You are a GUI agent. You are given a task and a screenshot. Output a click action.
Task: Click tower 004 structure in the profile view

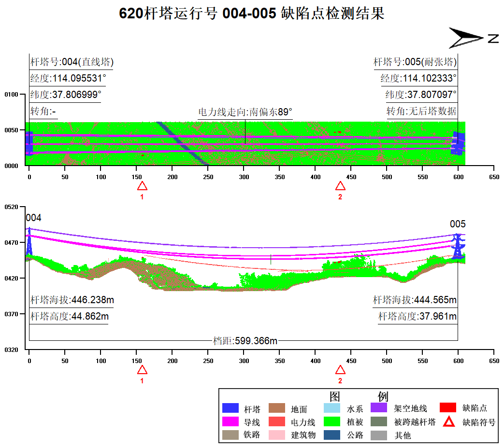pyautogui.click(x=29, y=242)
